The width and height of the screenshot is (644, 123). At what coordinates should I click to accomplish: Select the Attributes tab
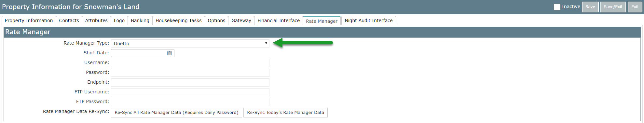coord(96,20)
